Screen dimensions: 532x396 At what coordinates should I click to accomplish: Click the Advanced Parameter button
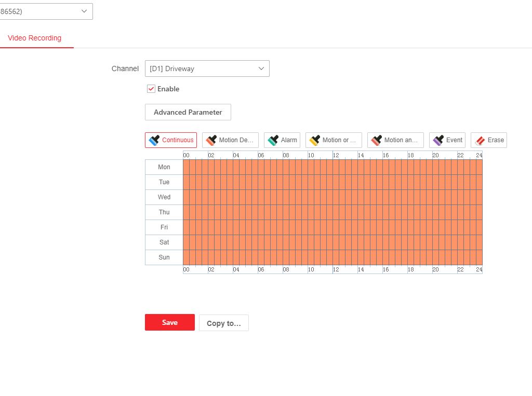point(188,112)
